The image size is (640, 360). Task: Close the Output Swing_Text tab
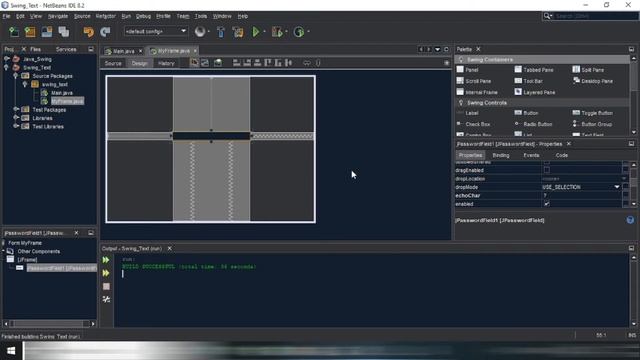pyautogui.click(x=169, y=248)
